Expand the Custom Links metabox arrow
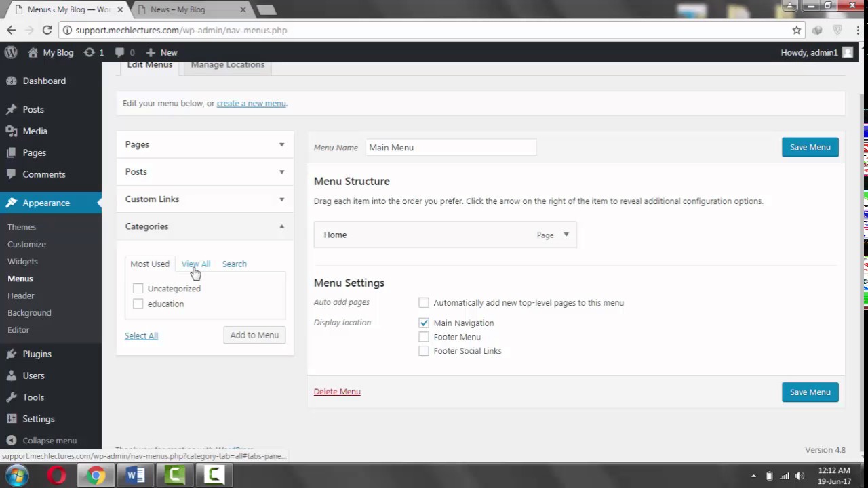 tap(281, 199)
